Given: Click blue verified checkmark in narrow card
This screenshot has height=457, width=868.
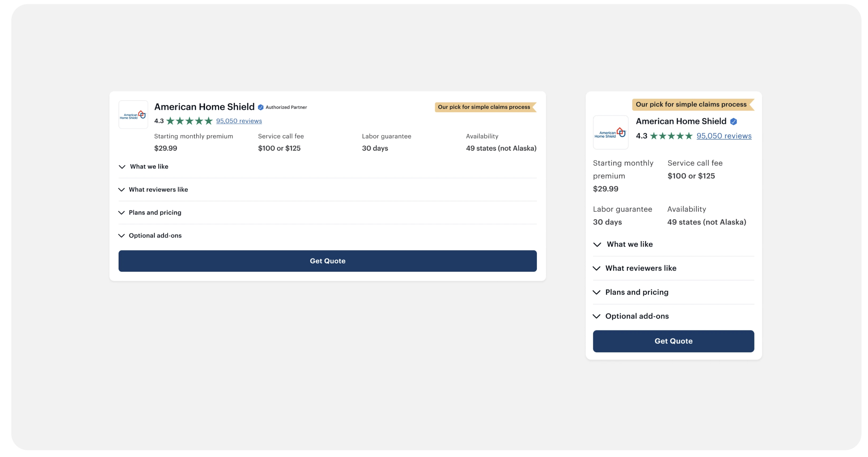Looking at the screenshot, I should tap(733, 122).
